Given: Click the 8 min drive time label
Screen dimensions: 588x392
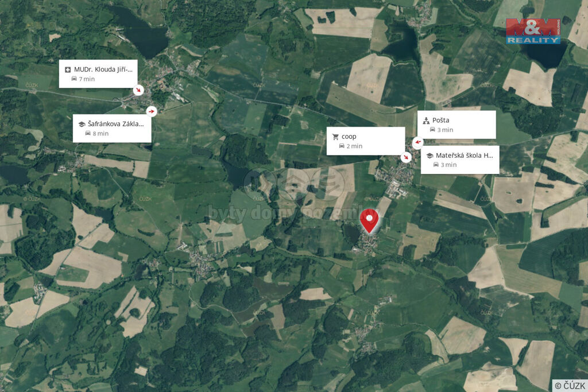Looking at the screenshot, I should (100, 134).
